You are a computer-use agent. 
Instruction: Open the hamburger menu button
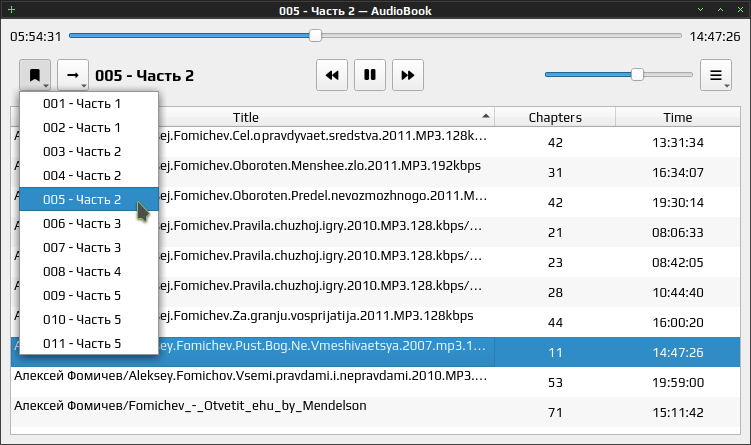point(716,75)
